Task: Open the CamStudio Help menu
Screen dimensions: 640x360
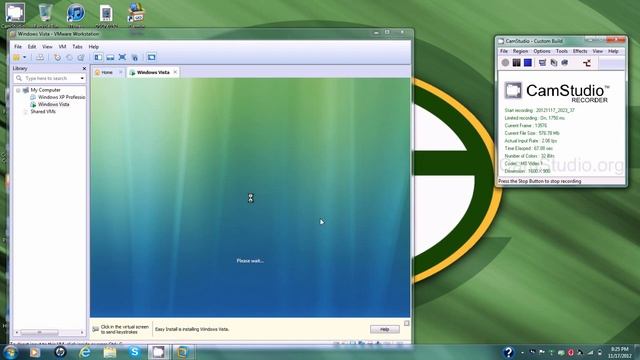Action: pyautogui.click(x=613, y=51)
